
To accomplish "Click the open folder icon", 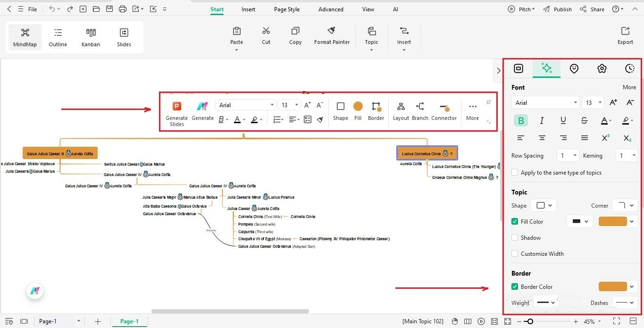I will [x=96, y=9].
